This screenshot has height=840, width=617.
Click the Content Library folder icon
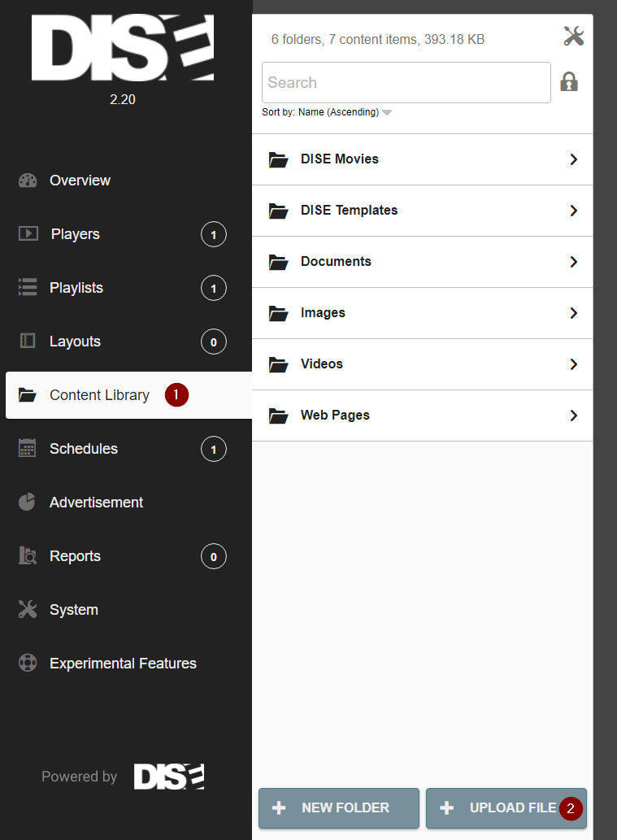point(28,395)
